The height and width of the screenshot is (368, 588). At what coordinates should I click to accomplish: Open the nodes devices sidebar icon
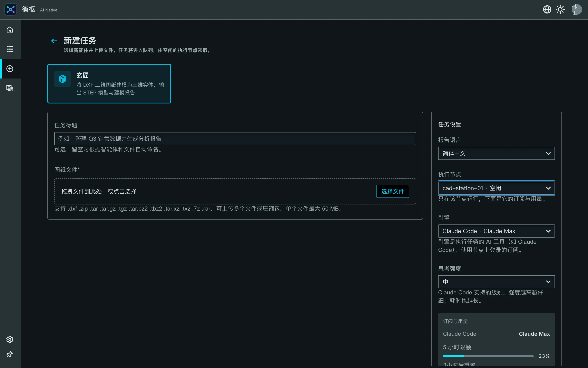tap(10, 88)
